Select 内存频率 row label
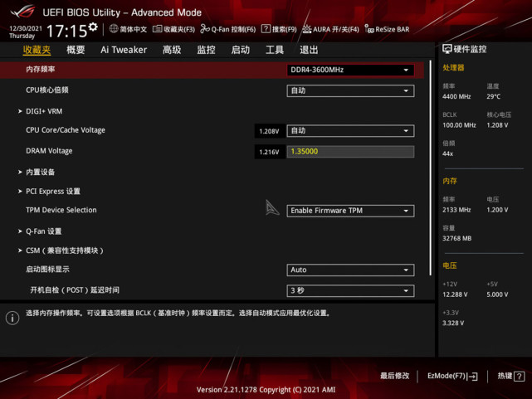 41,70
